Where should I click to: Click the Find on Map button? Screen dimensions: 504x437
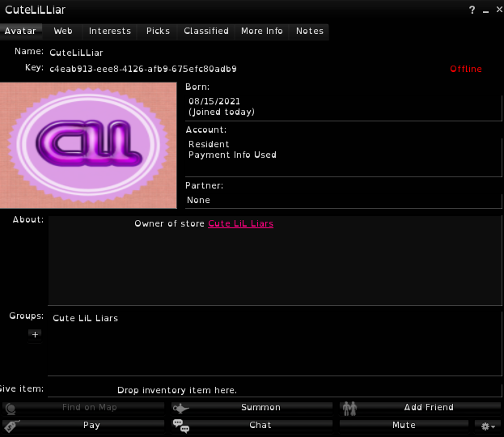click(83, 408)
